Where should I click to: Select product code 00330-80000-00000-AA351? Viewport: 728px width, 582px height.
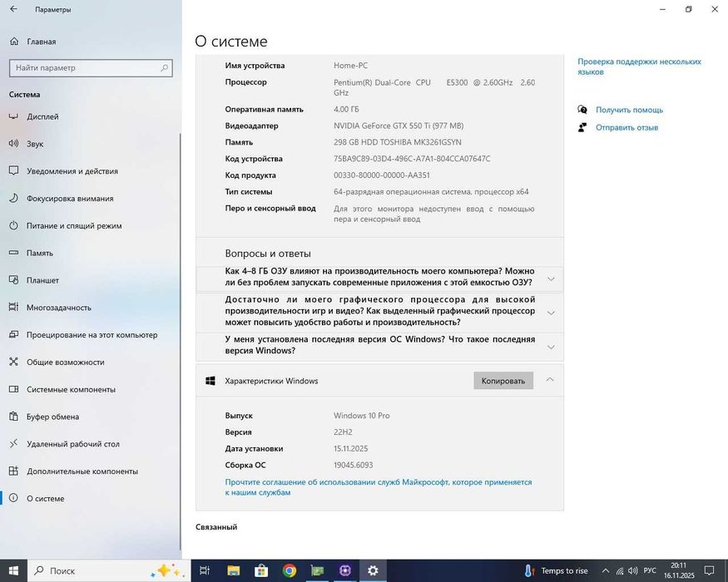pos(382,175)
